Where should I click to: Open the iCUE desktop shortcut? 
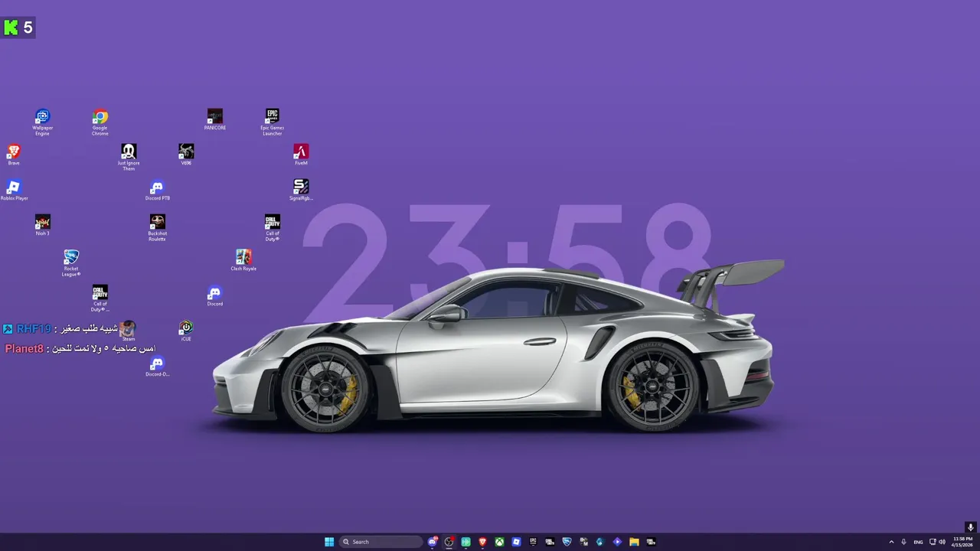coord(186,331)
